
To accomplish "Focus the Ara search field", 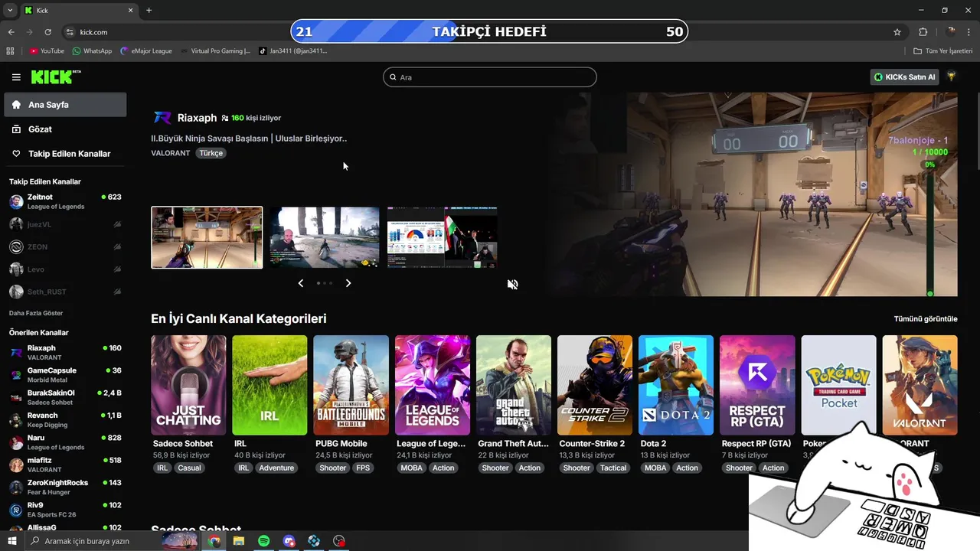I will 490,77.
